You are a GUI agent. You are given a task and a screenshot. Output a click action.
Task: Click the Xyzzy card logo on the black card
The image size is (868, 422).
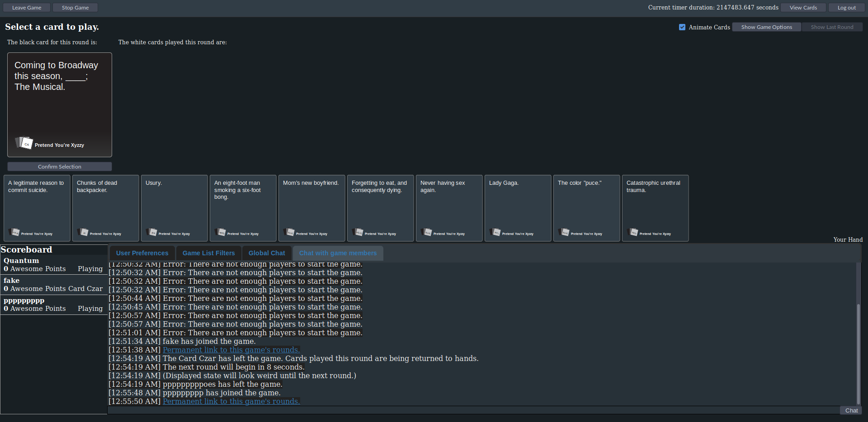(x=24, y=142)
